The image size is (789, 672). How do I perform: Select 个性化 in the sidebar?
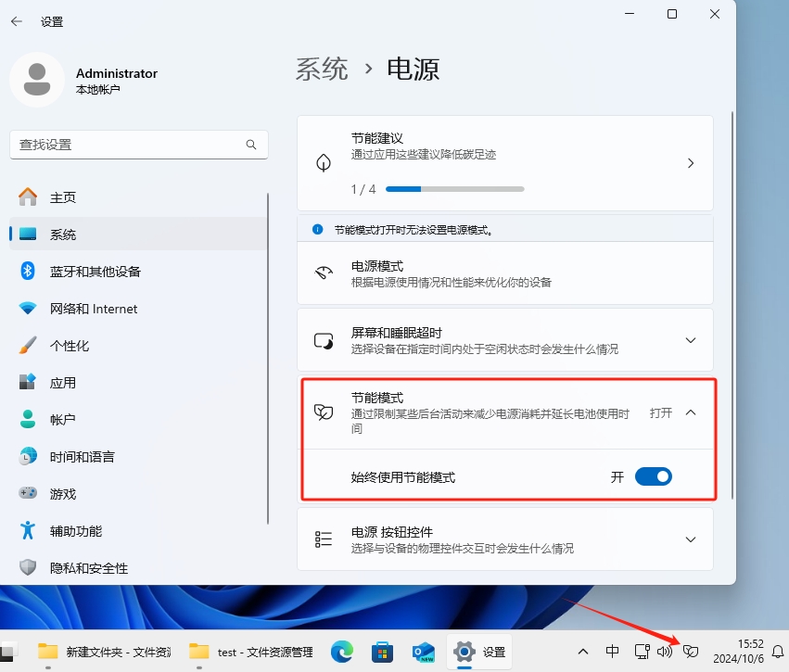pos(138,345)
